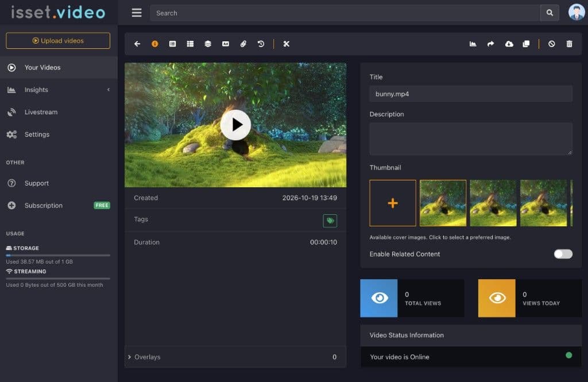Select the highlighted first cover thumbnail
The height and width of the screenshot is (382, 588).
(443, 203)
